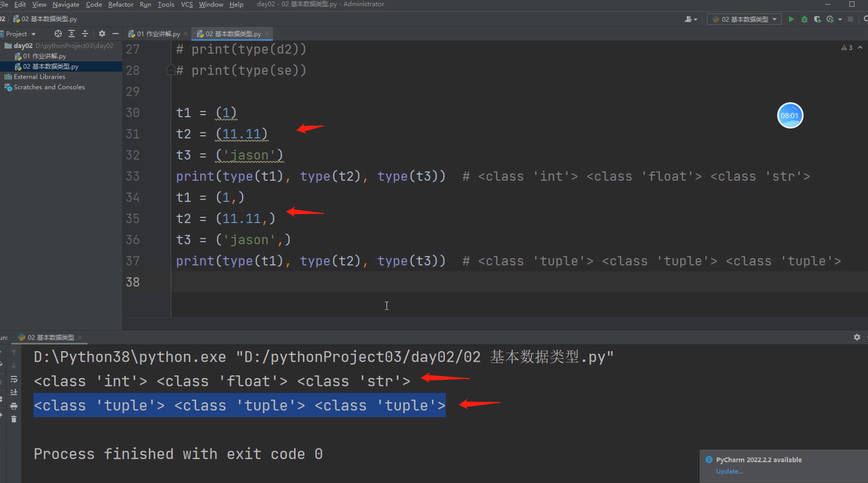Open the Tools menu
This screenshot has height=483, width=868.
pos(166,4)
